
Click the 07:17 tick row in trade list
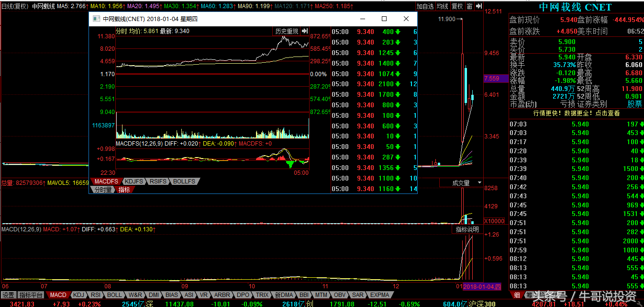pyautogui.click(x=577, y=142)
